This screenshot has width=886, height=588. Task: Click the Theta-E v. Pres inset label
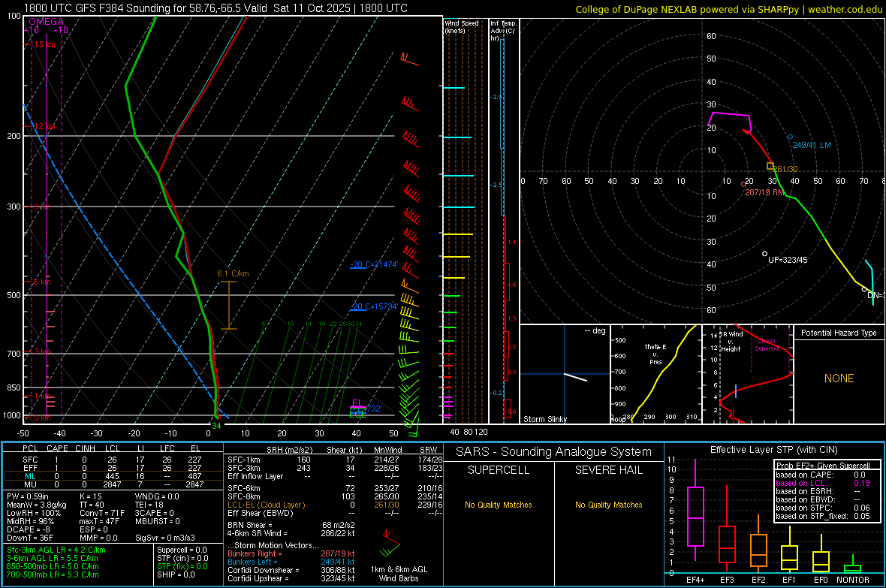click(x=655, y=354)
